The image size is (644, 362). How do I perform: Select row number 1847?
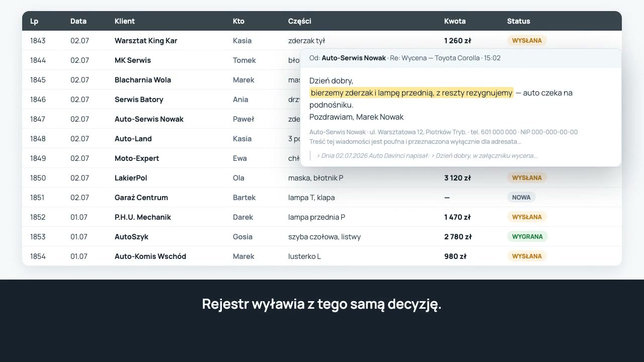pyautogui.click(x=38, y=119)
